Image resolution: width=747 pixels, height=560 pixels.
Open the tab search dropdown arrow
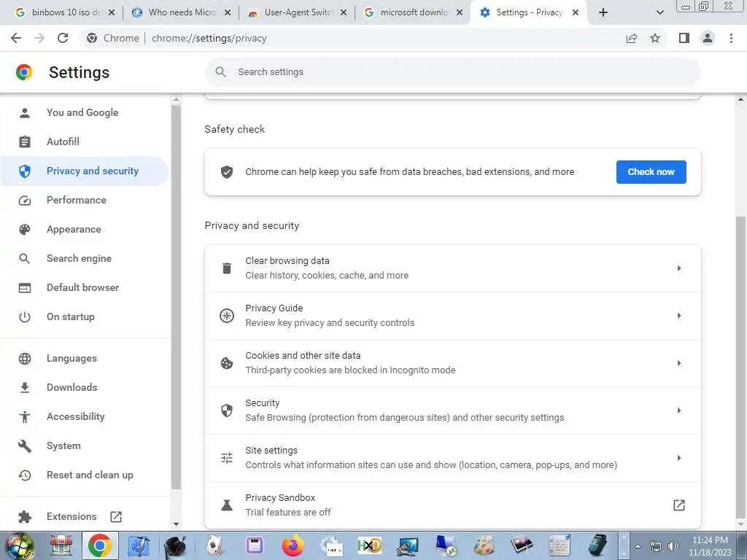(x=659, y=12)
